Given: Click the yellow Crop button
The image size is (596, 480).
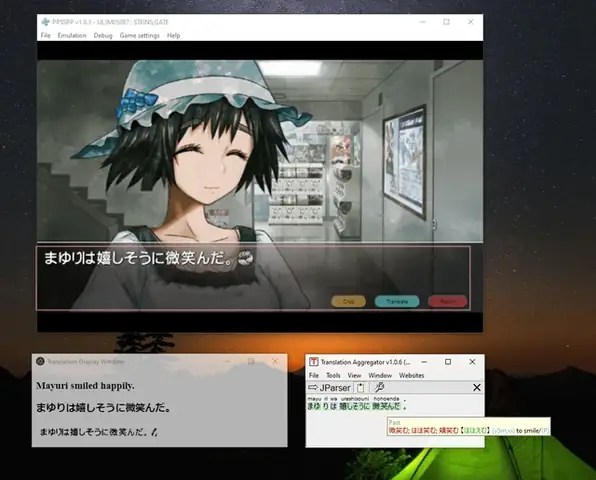Looking at the screenshot, I should pyautogui.click(x=349, y=301).
